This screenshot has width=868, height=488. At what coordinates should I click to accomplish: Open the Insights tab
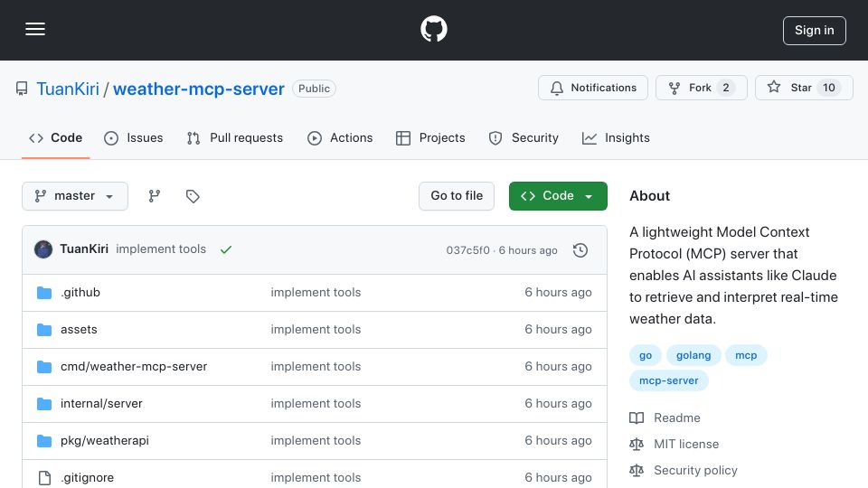616,137
